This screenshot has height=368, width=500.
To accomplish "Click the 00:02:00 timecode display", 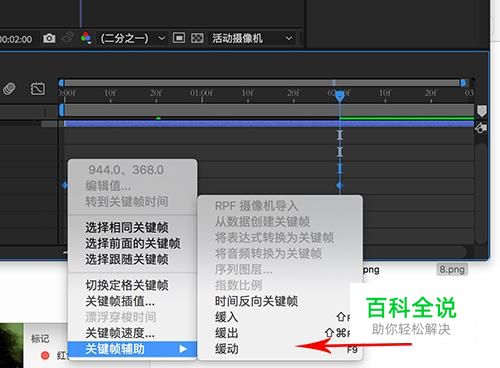I will 16,39.
